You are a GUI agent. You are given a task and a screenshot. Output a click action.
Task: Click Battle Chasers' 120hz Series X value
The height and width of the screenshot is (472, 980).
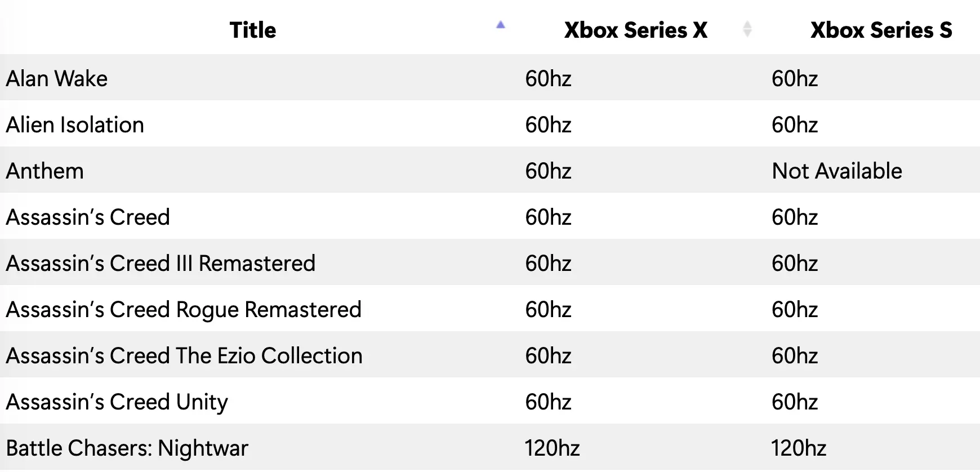coord(552,448)
